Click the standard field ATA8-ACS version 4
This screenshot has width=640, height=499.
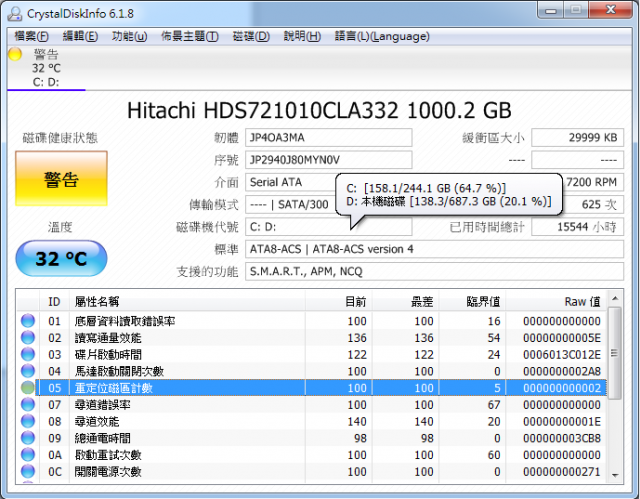coord(434,249)
